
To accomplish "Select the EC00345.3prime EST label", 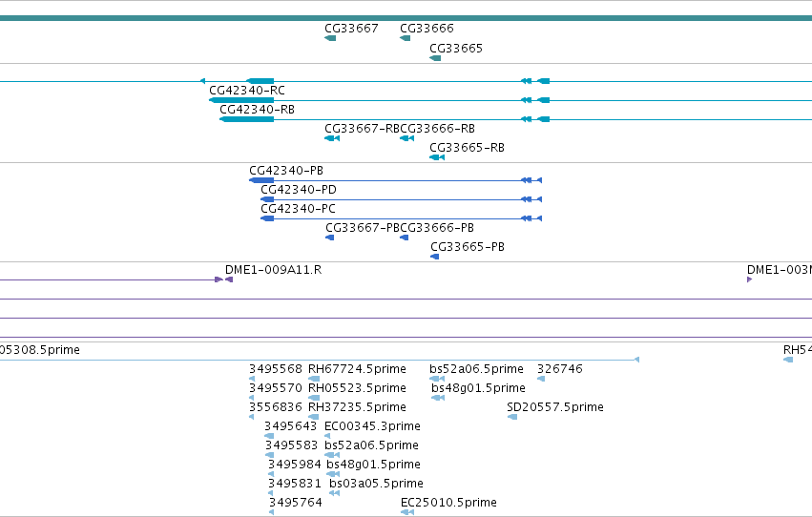I will tap(372, 427).
